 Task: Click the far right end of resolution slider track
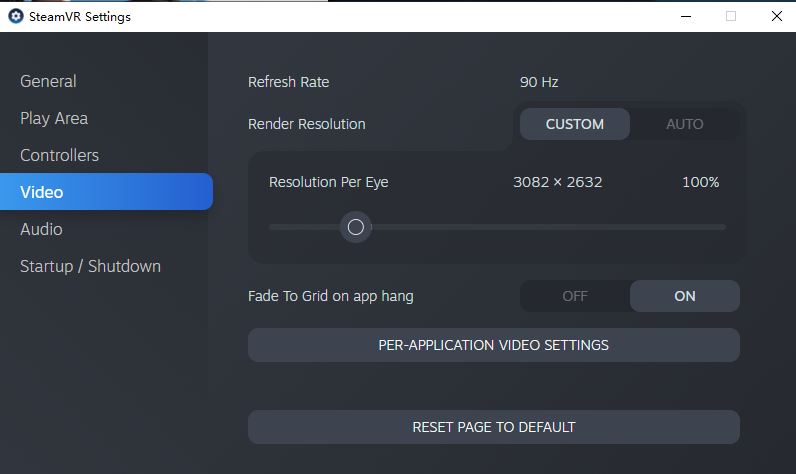723,227
